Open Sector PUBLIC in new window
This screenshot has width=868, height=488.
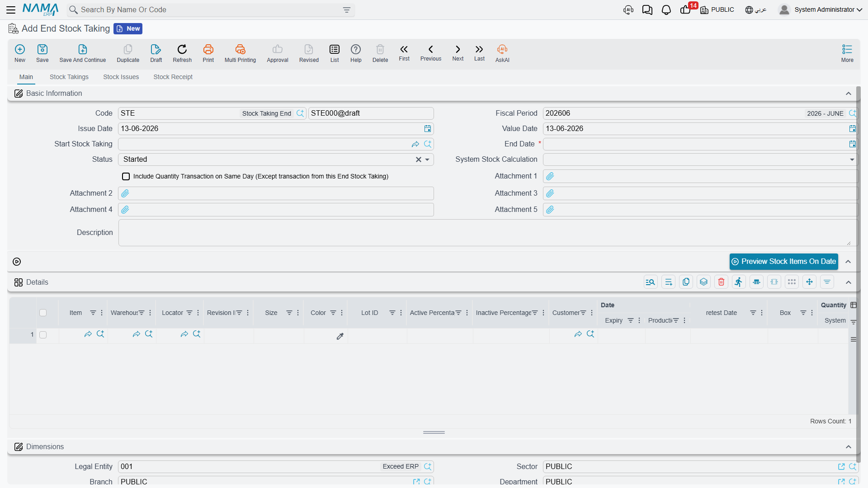pyautogui.click(x=841, y=467)
